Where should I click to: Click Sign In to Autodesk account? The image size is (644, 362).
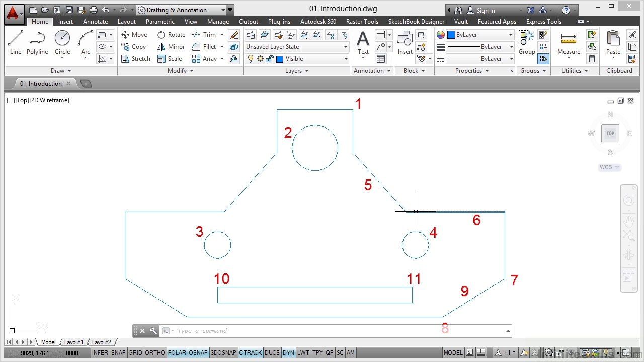[480, 10]
